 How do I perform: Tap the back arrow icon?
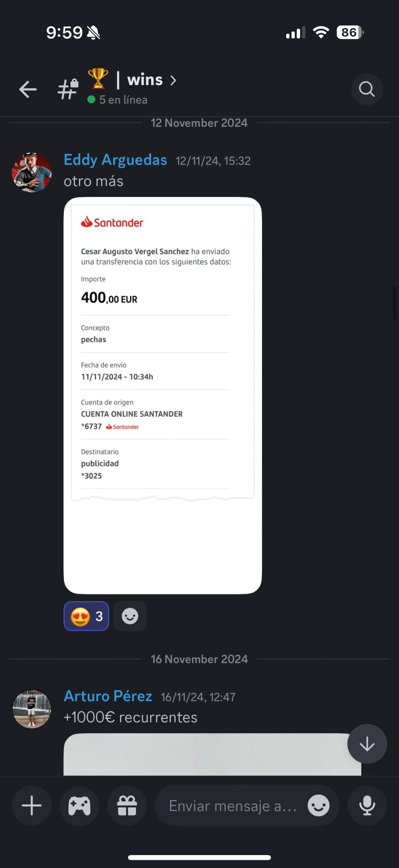[28, 90]
